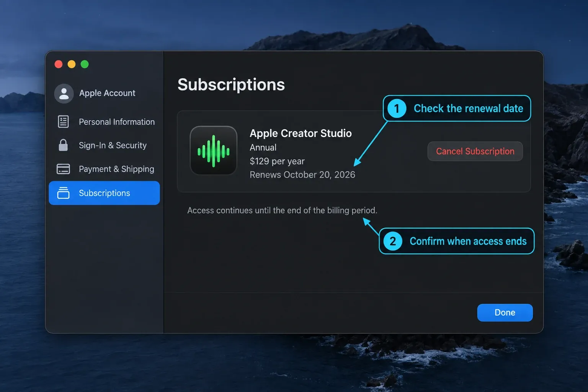Click the Apple Account avatar icon
The image size is (588, 392).
[x=64, y=93]
